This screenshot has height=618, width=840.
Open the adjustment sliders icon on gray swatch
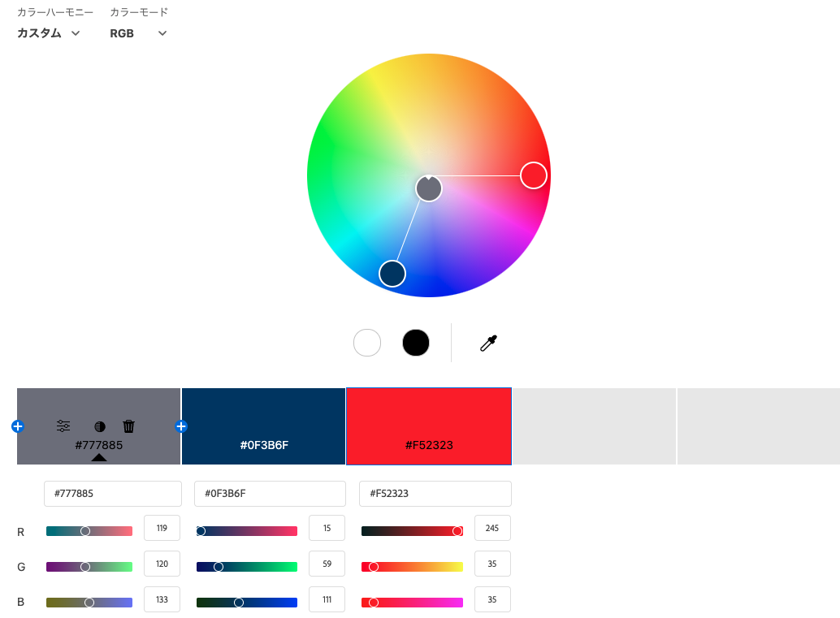pos(63,426)
